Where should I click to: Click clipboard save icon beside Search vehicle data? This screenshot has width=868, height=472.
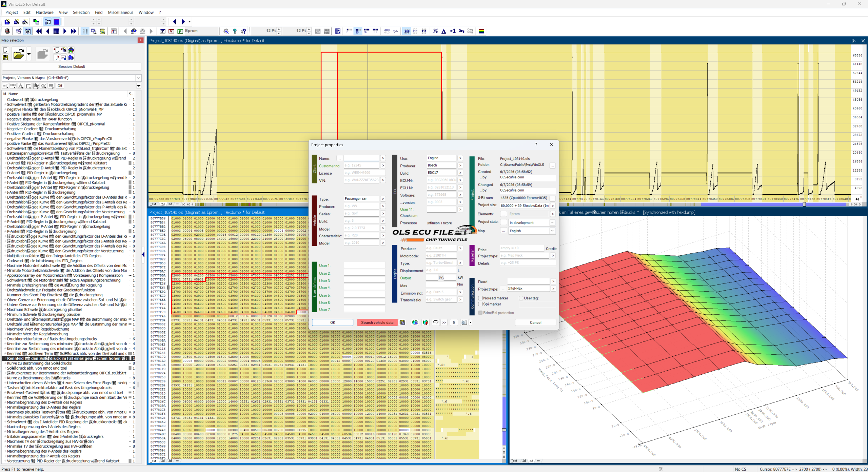coord(402,322)
